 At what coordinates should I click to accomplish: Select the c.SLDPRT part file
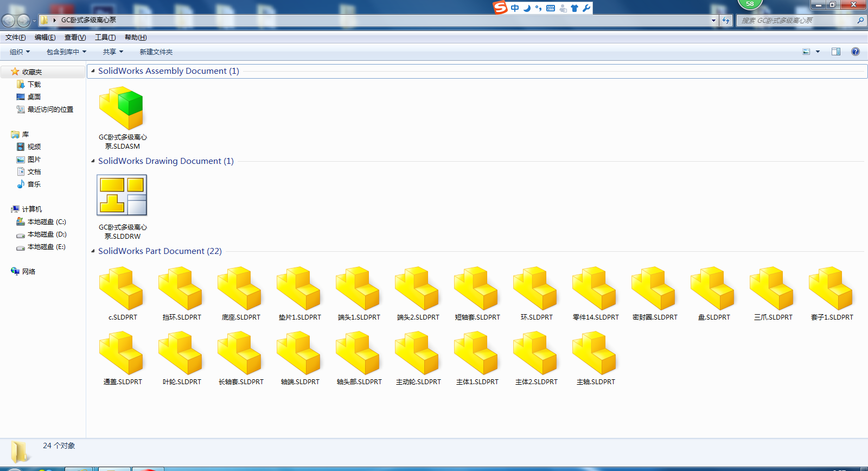tap(122, 294)
